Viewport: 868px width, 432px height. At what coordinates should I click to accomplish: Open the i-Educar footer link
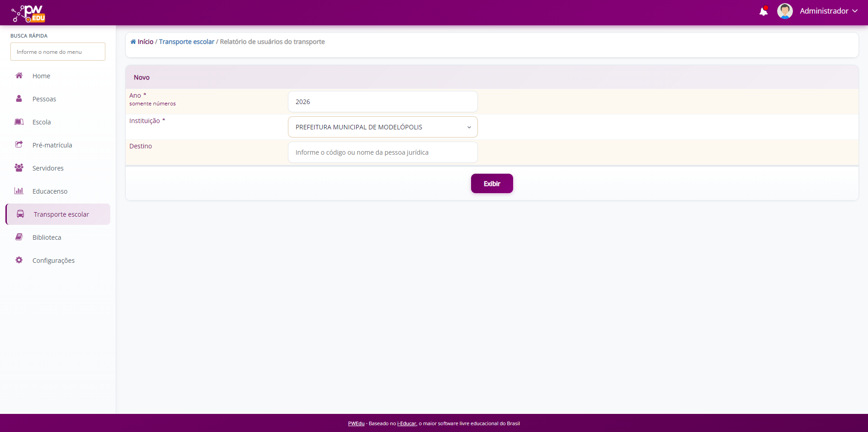[x=406, y=423]
